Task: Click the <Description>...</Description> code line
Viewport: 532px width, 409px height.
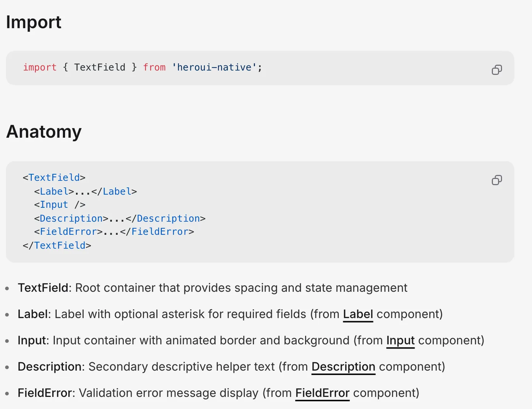Action: pos(120,218)
